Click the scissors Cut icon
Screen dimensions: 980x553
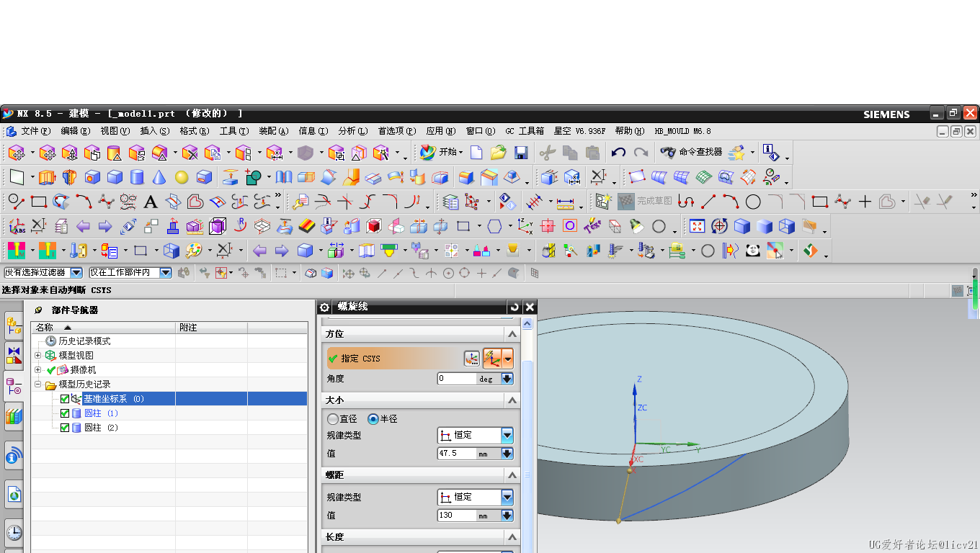coord(547,153)
